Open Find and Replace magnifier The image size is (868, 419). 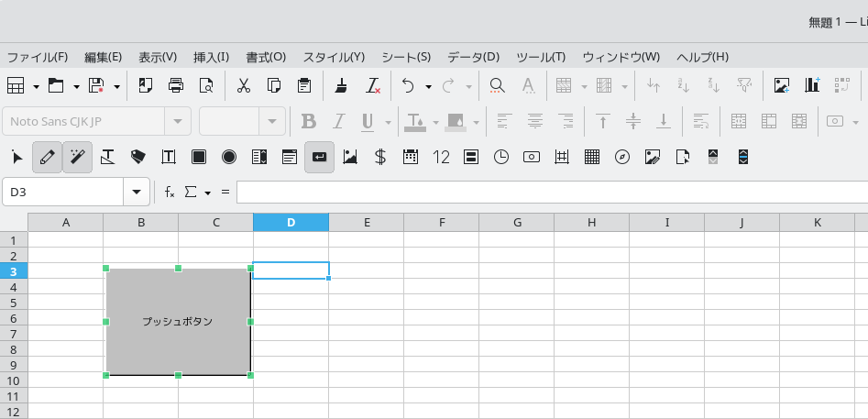pyautogui.click(x=498, y=85)
